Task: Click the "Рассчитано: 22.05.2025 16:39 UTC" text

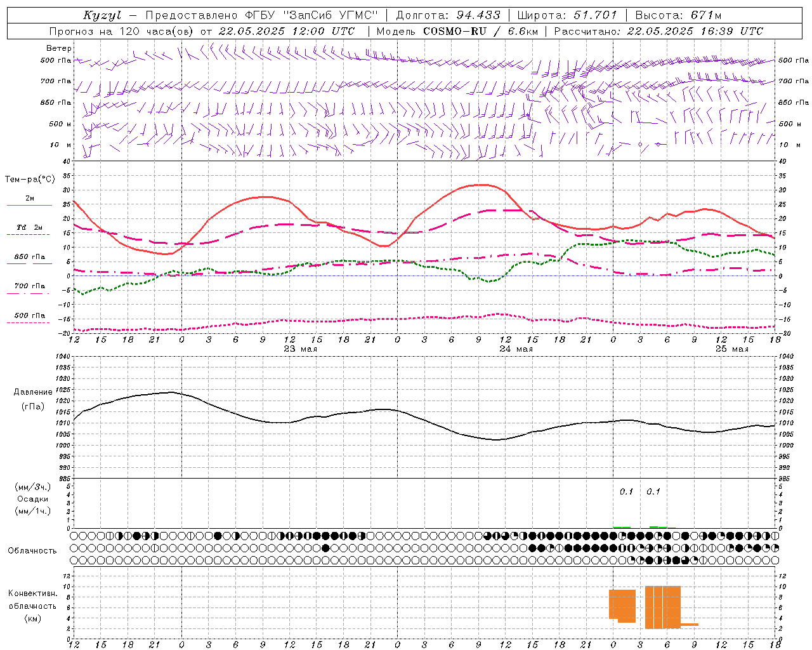Action: click(x=658, y=31)
